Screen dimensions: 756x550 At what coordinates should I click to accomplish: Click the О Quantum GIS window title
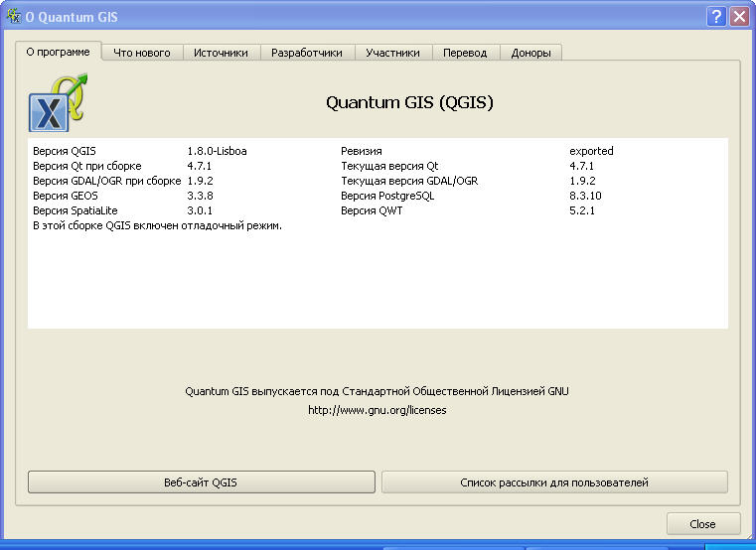click(72, 17)
